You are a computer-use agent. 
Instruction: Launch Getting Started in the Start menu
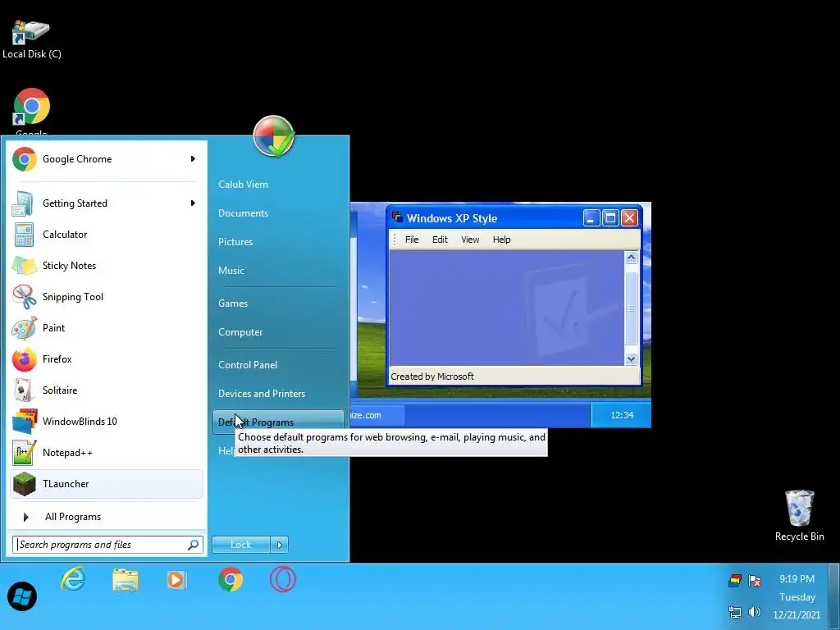coord(106,203)
